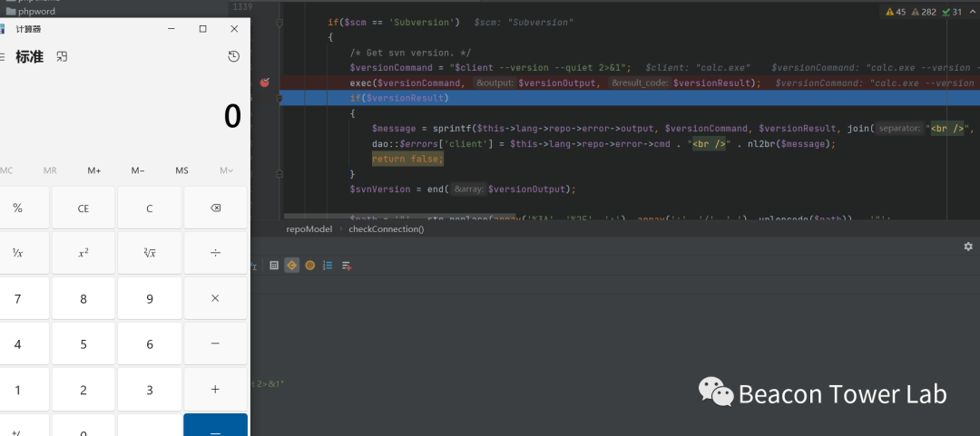This screenshot has width=980, height=436.
Task: Click the add watch icon in debugger toolbar
Action: point(346,266)
